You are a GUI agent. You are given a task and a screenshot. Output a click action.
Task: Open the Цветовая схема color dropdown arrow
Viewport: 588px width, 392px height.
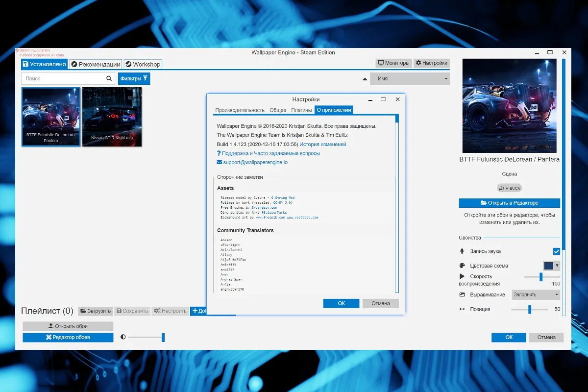(557, 266)
